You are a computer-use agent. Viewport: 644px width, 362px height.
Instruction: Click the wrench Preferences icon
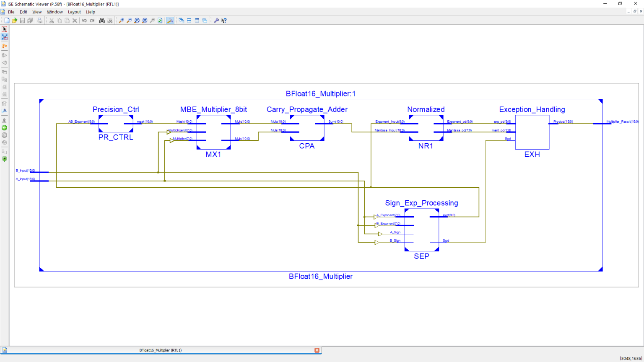pos(216,21)
